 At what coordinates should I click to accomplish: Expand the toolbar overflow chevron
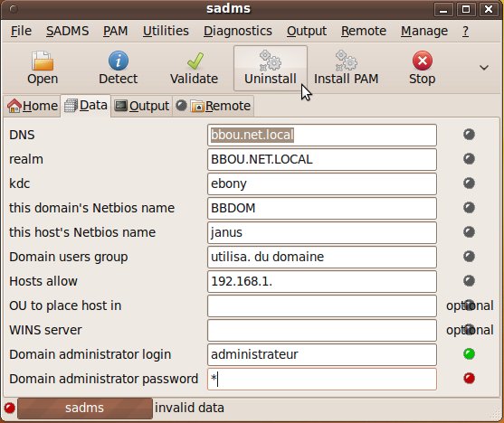pyautogui.click(x=484, y=68)
